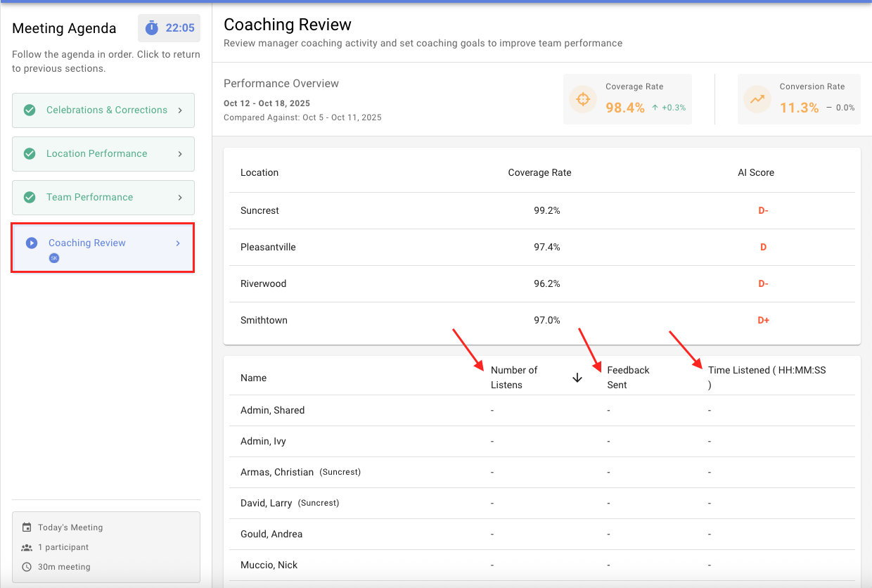Open the Team Performance section chevron
The image size is (872, 588).
[x=180, y=198]
